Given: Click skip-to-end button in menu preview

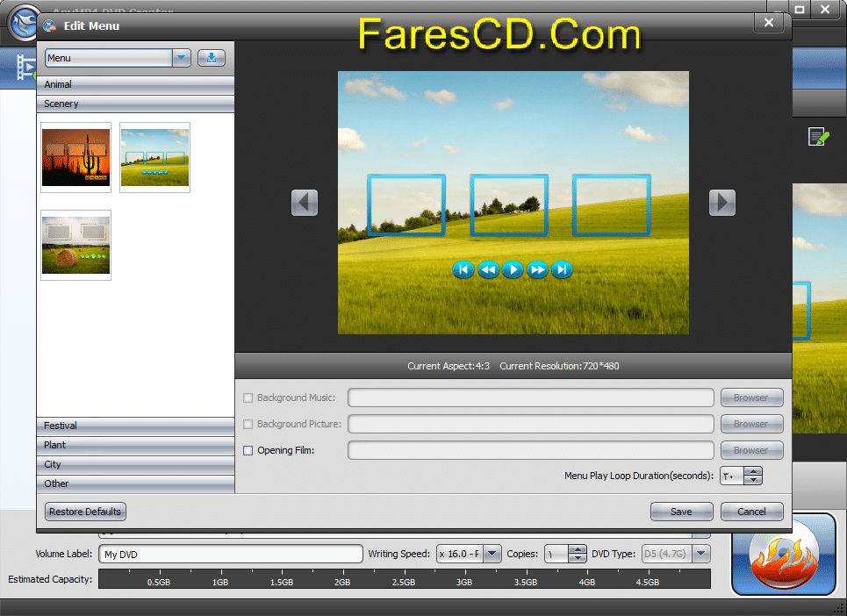Looking at the screenshot, I should coord(562,269).
